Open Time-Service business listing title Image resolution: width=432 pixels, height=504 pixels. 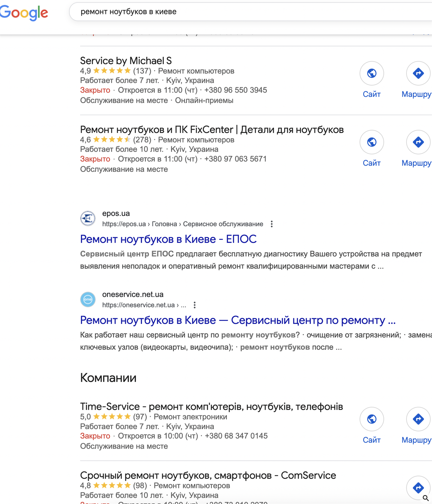tap(211, 407)
